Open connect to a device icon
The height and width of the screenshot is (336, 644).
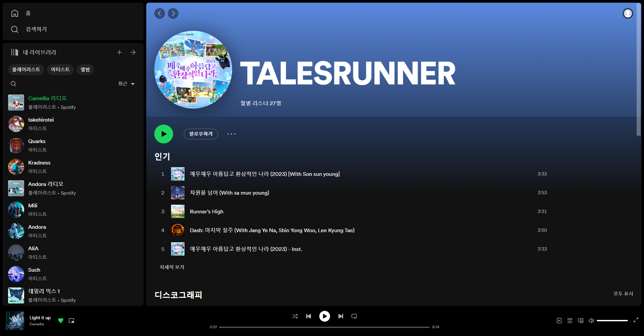[581, 321]
